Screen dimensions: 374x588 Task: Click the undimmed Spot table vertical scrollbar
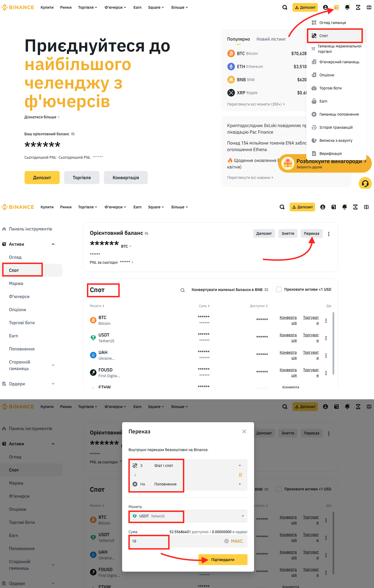click(x=333, y=344)
